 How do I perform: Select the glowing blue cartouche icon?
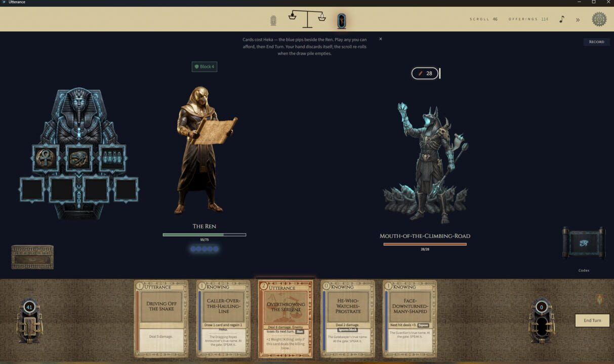[342, 21]
